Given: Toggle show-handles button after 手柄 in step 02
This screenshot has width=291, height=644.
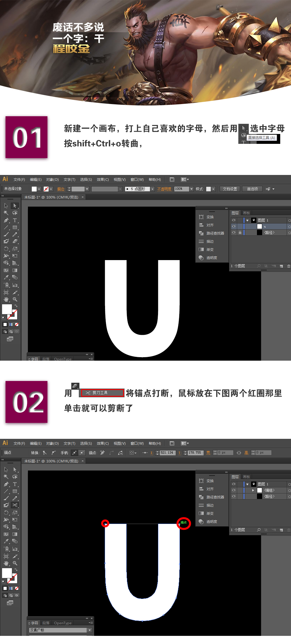Looking at the screenshot, I should (x=74, y=452).
